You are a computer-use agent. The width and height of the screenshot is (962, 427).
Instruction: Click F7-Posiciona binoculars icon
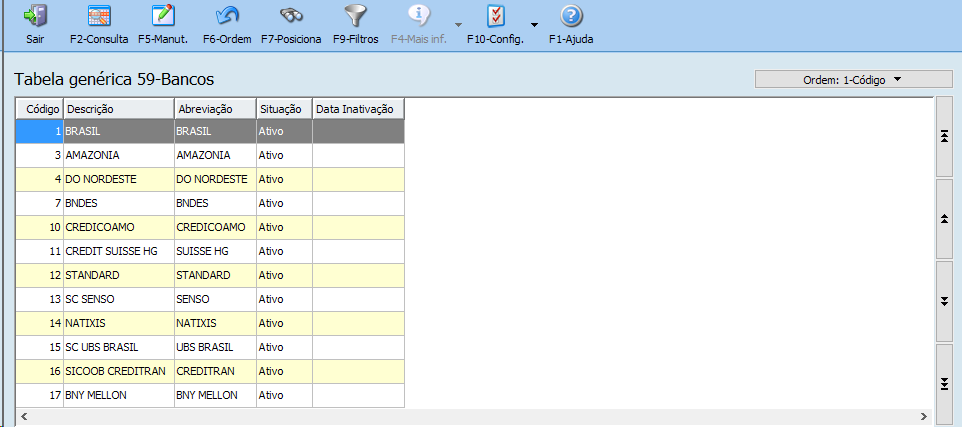coord(291,17)
